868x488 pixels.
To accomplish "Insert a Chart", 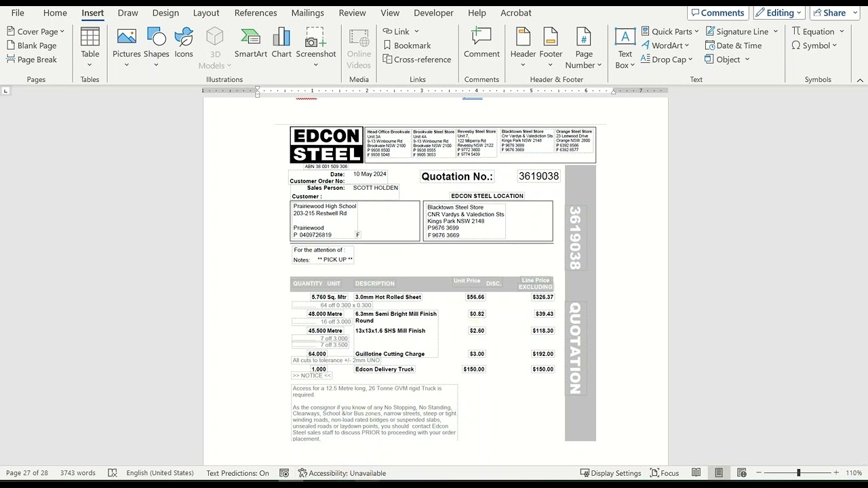I will [x=281, y=43].
